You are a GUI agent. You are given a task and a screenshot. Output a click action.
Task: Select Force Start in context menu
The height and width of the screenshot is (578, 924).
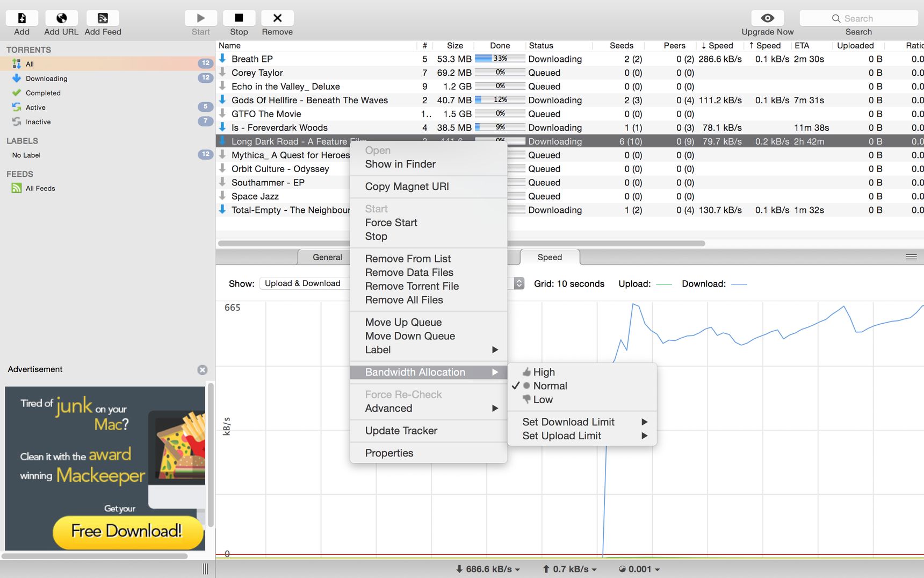click(x=429, y=223)
